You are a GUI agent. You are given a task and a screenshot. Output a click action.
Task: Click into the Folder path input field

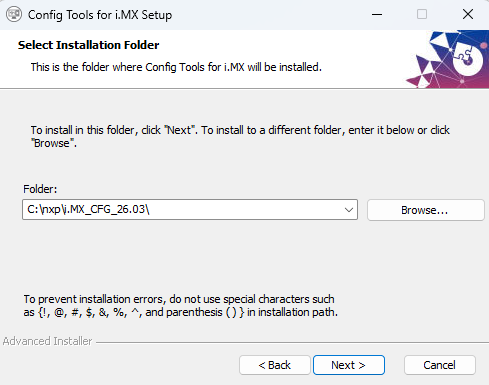pos(183,210)
